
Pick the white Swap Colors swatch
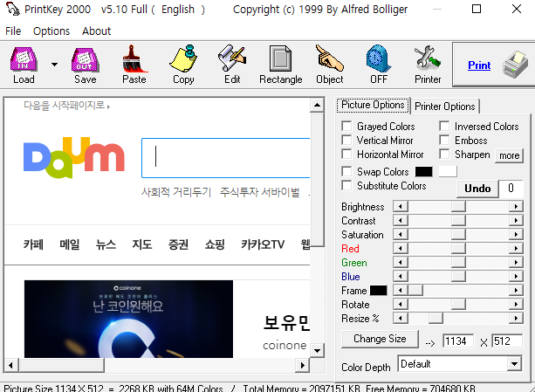coord(448,172)
